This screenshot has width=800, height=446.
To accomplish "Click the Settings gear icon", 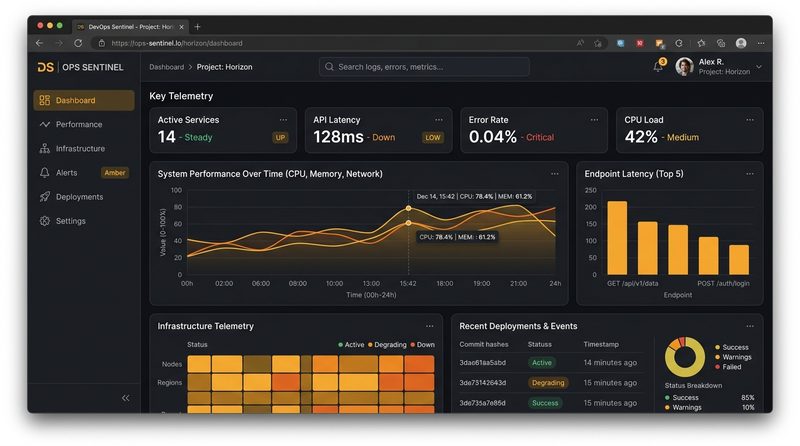I will [x=45, y=221].
